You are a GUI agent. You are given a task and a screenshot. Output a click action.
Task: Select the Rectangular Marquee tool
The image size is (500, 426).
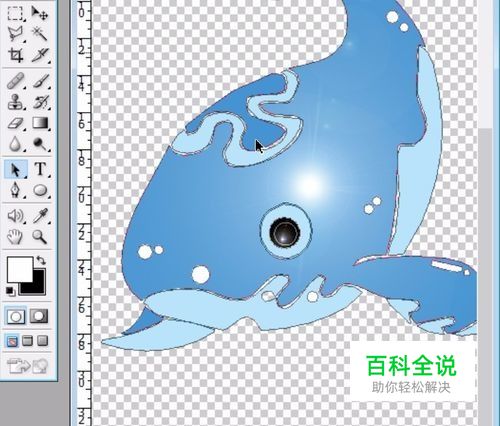pyautogui.click(x=15, y=13)
